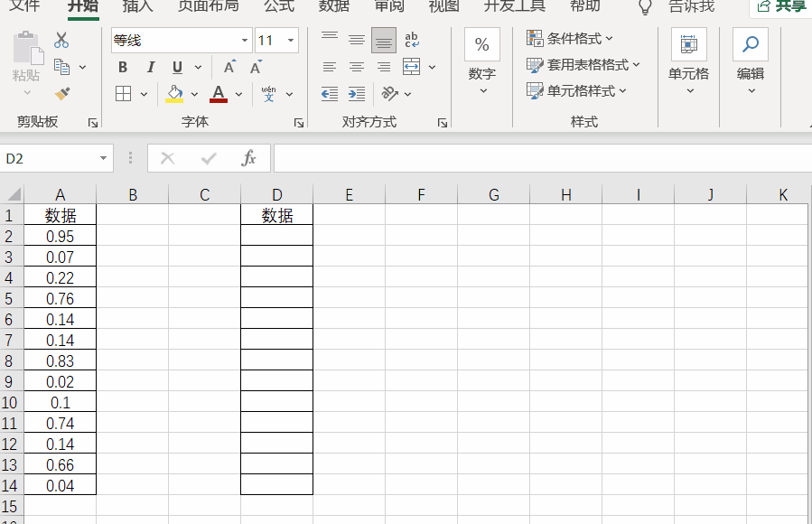Open the 帮助 tab
Screen dimensions: 812x524
click(x=584, y=5)
